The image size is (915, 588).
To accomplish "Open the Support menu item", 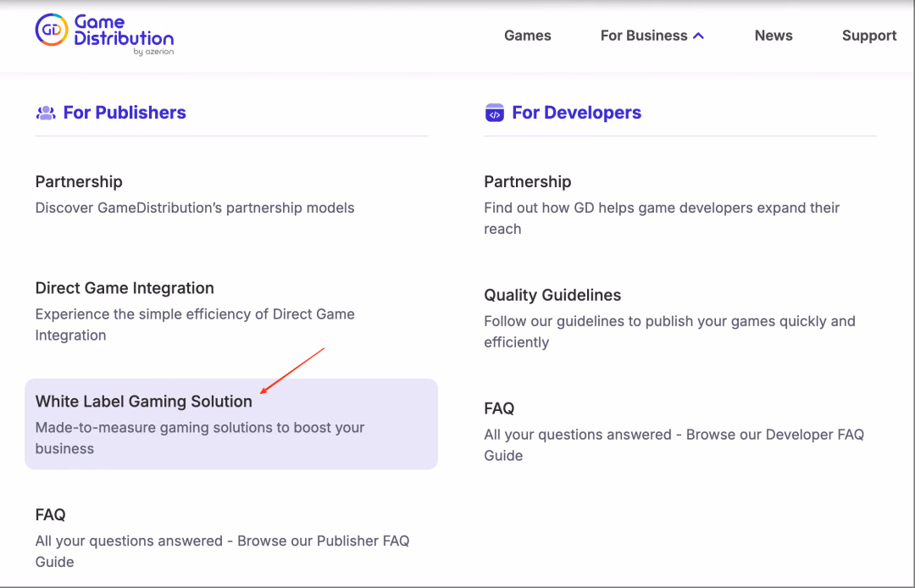I will [x=869, y=36].
